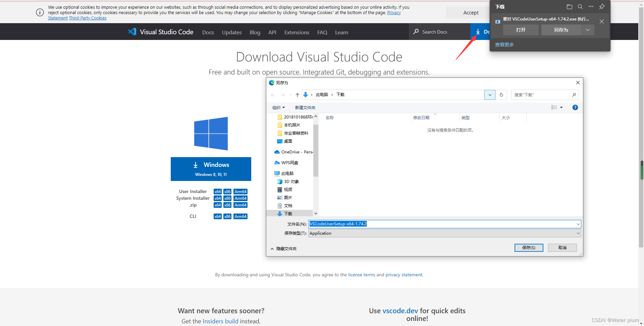Screen dimensions: 644x326
Task: Open the FAQ menu item
Action: point(322,32)
